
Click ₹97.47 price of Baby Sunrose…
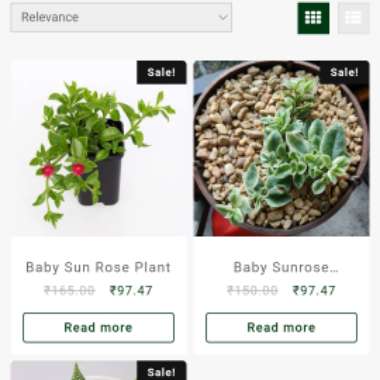(314, 291)
